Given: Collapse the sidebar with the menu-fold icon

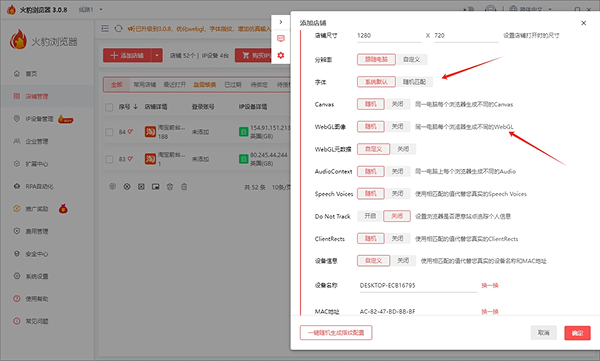Looking at the screenshot, I should (105, 28).
